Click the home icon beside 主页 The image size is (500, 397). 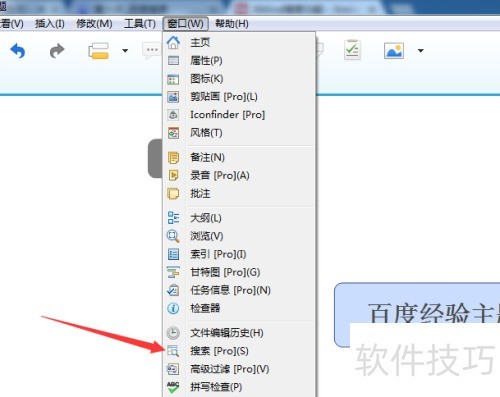point(173,42)
